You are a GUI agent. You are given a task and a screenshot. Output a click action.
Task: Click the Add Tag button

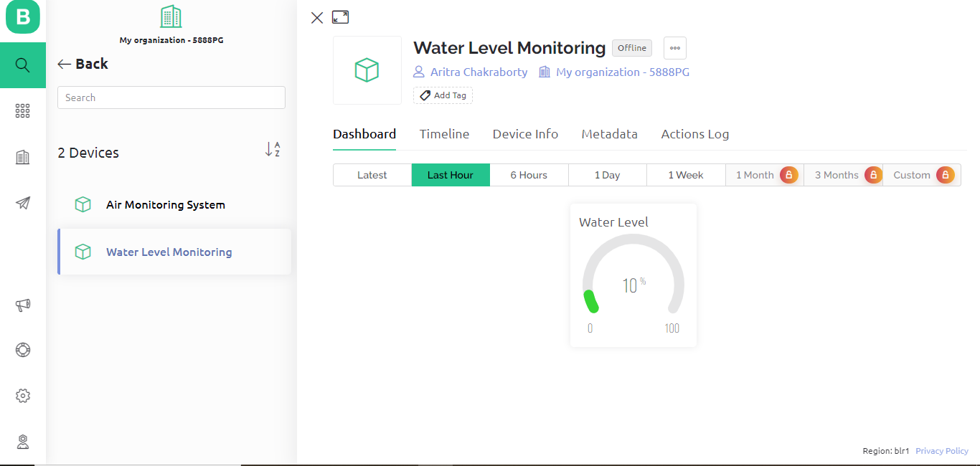442,95
